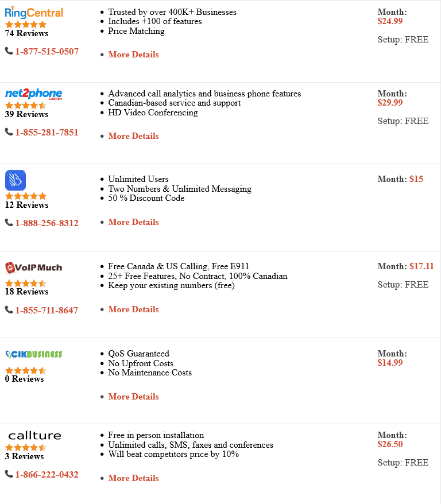Click the blue square provider logo
This screenshot has height=504, width=441.
16,180
